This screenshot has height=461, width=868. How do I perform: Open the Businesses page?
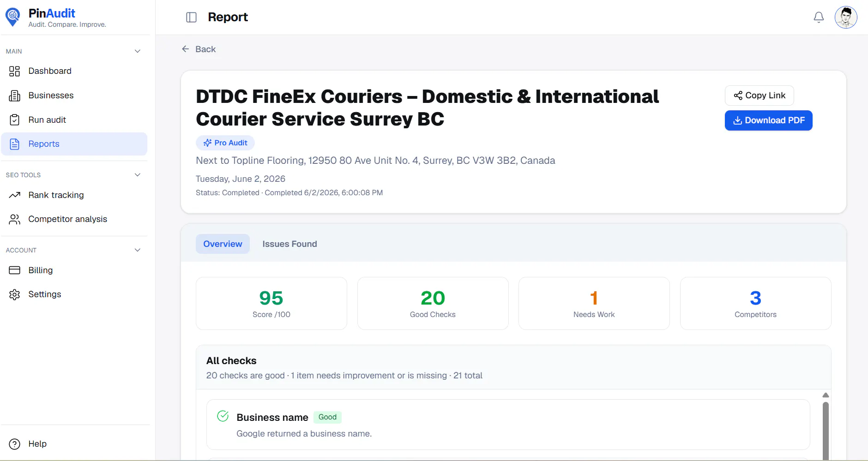pyautogui.click(x=74, y=96)
